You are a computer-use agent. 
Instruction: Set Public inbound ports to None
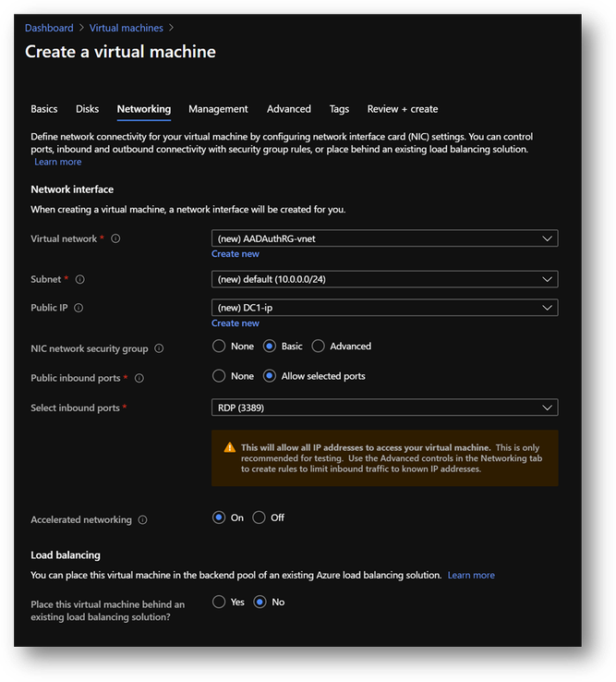[219, 376]
